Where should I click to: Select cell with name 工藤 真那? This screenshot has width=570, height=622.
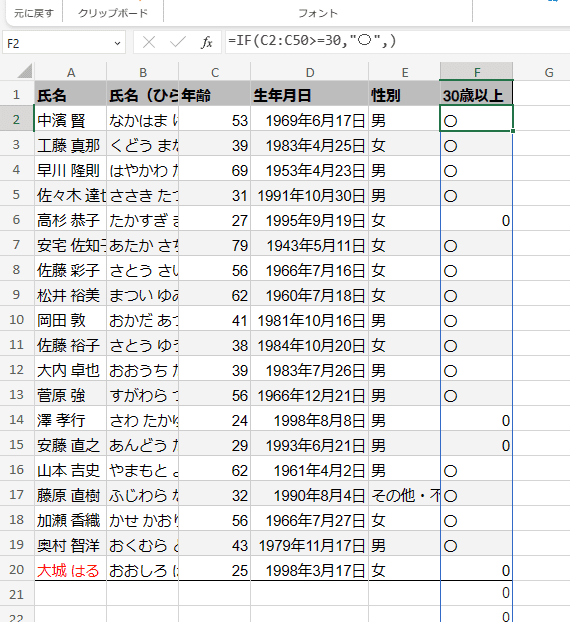(71, 144)
